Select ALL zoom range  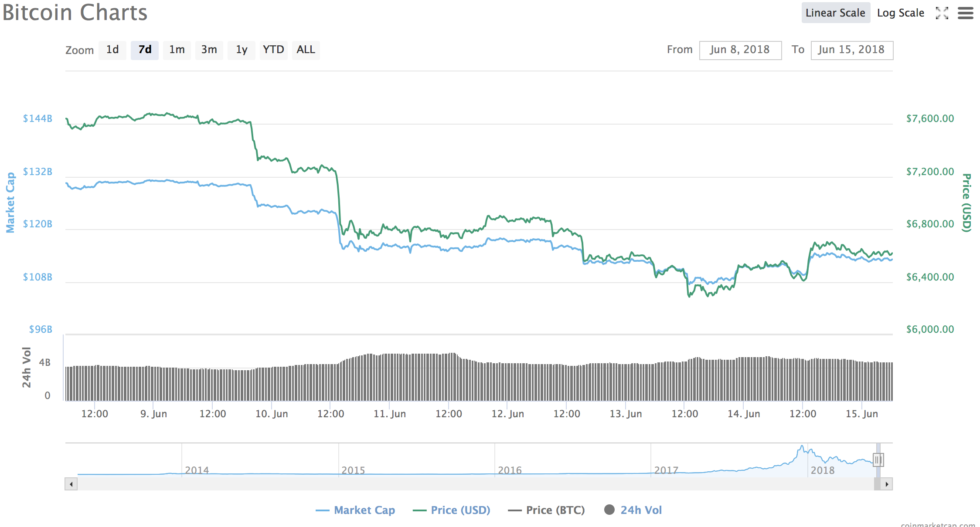coord(306,50)
